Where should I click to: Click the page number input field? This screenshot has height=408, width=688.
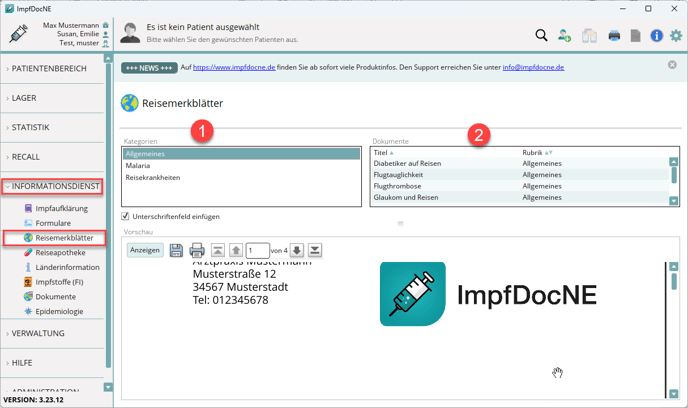(258, 251)
